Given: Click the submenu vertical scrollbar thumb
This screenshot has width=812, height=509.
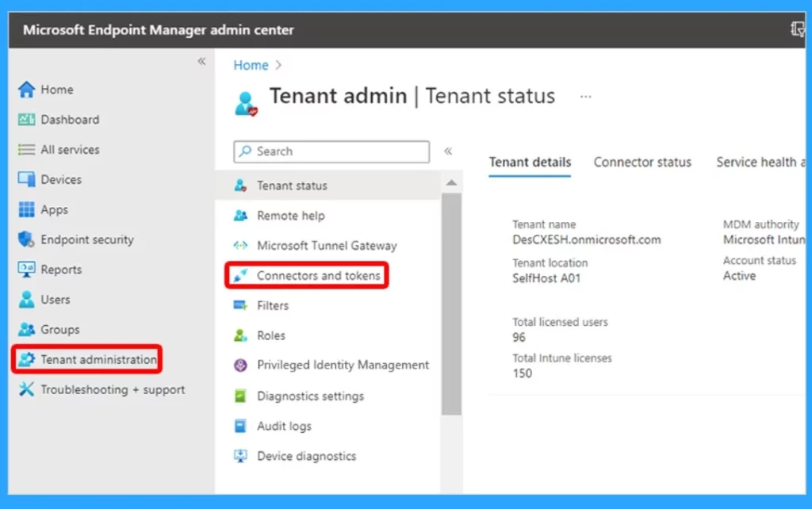Looking at the screenshot, I should point(451,304).
